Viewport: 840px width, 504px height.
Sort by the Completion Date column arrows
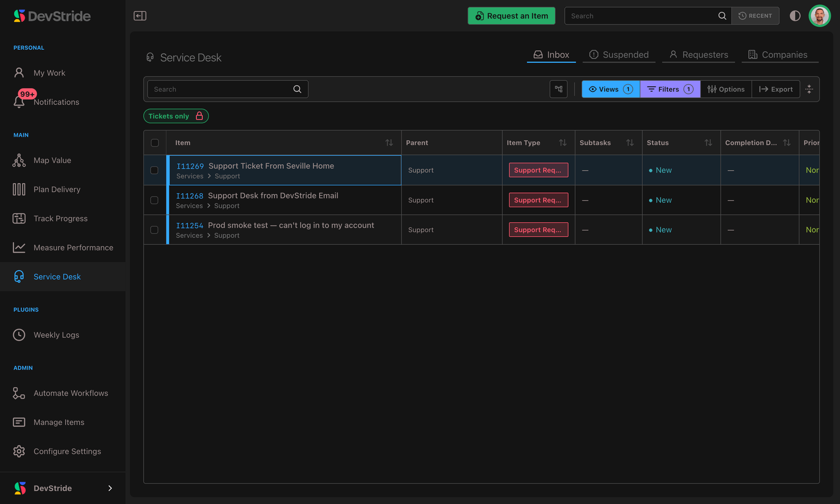(x=787, y=143)
